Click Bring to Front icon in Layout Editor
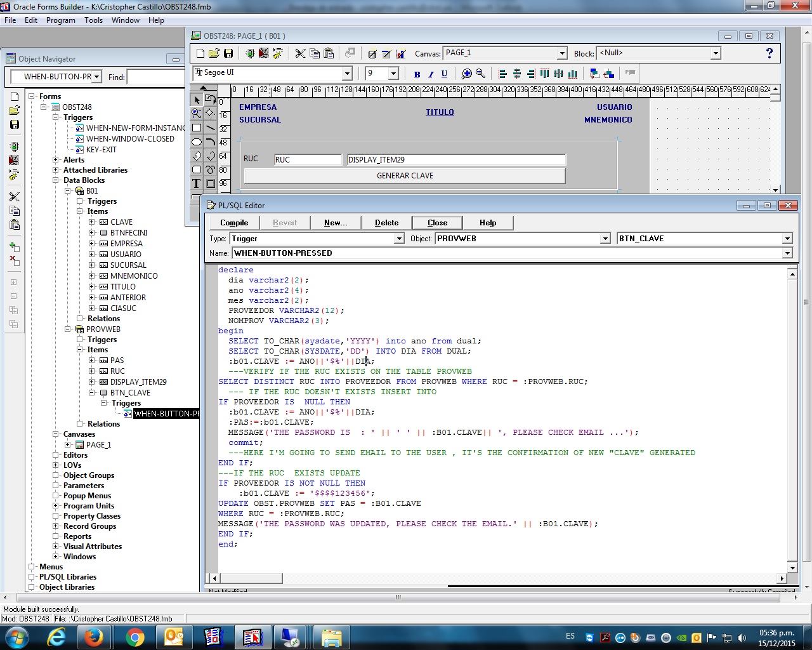 pyautogui.click(x=594, y=74)
